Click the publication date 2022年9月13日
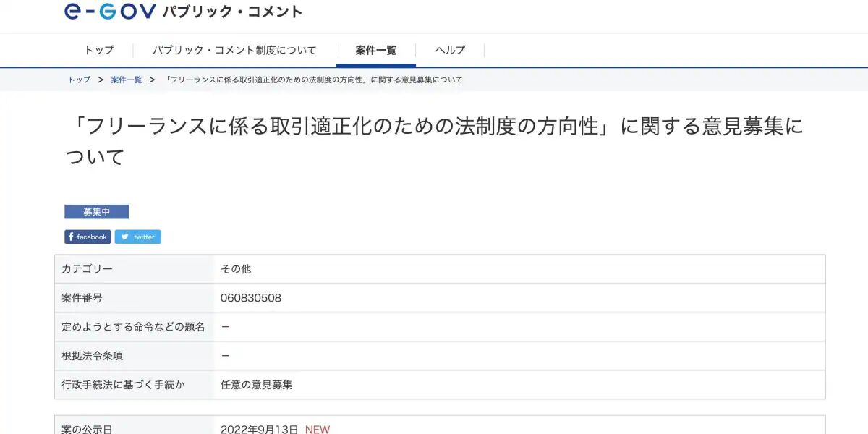868x434 pixels. pyautogui.click(x=259, y=429)
